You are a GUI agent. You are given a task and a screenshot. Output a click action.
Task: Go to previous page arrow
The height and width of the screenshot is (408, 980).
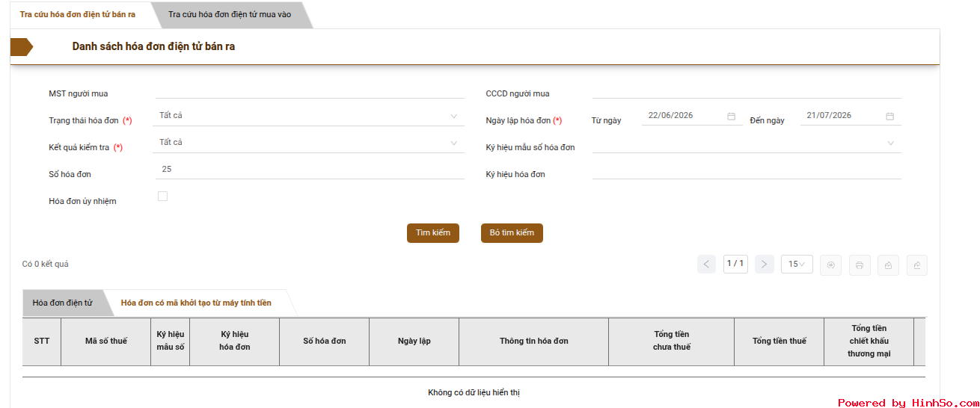pos(706,264)
